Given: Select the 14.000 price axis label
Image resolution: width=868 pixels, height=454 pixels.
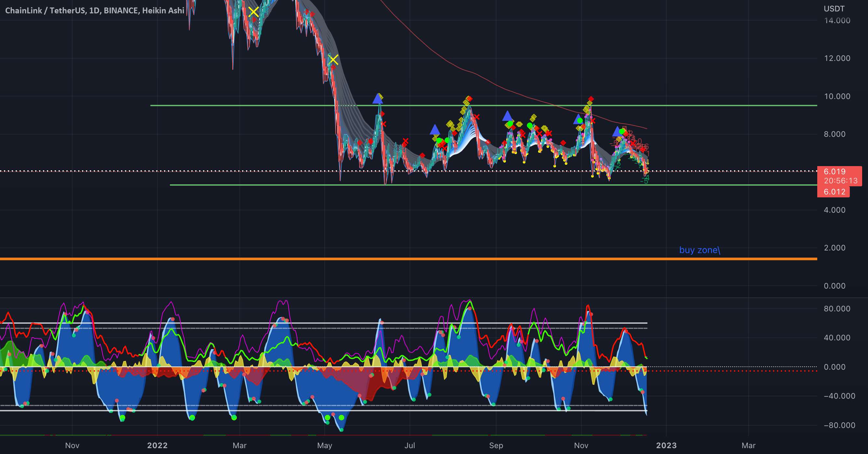Looking at the screenshot, I should tap(837, 21).
